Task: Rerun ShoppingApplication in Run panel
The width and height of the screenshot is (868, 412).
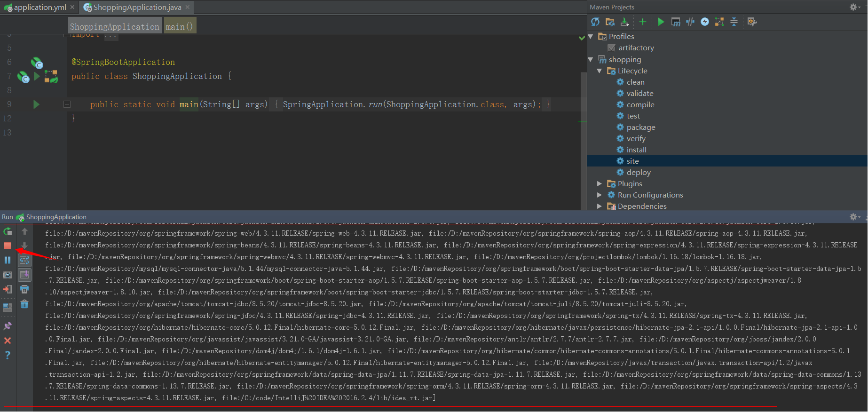Action: point(8,231)
